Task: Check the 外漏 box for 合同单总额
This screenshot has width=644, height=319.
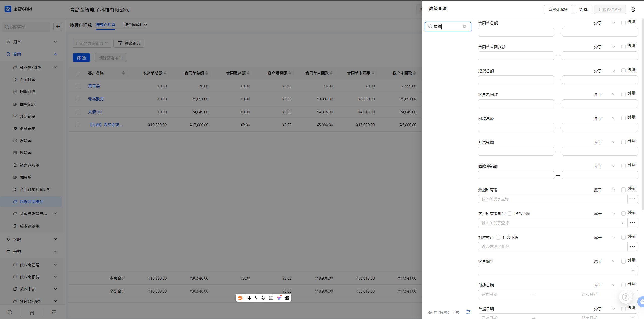Action: (x=623, y=23)
